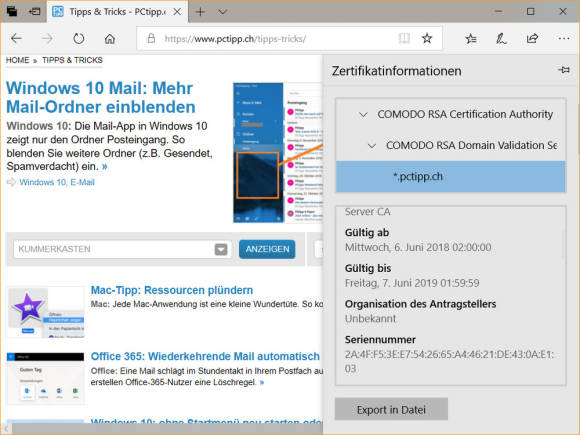Click Export in Datei button
Screen dimensions: 580x435
391,409
